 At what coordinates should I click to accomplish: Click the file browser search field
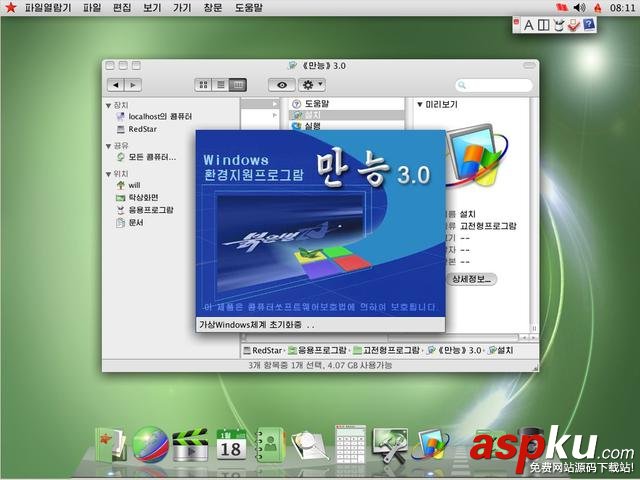click(494, 85)
